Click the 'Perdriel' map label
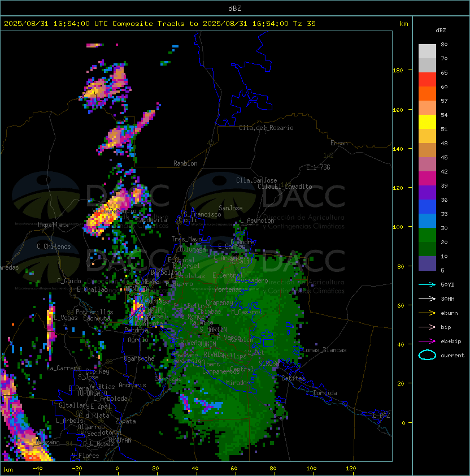The height and width of the screenshot is (476, 470). coord(138,330)
